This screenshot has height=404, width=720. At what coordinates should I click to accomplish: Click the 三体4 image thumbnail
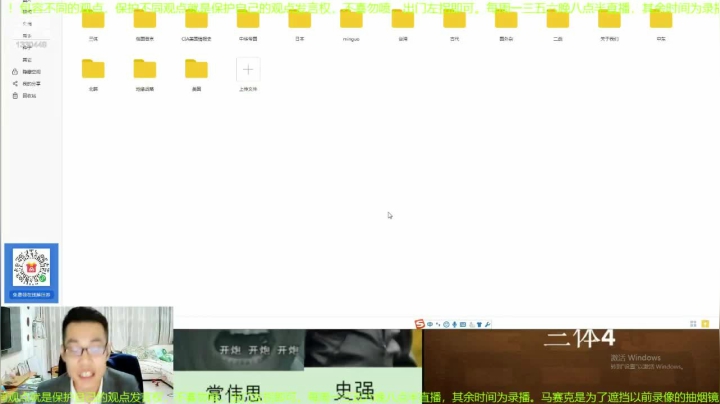coord(571,366)
